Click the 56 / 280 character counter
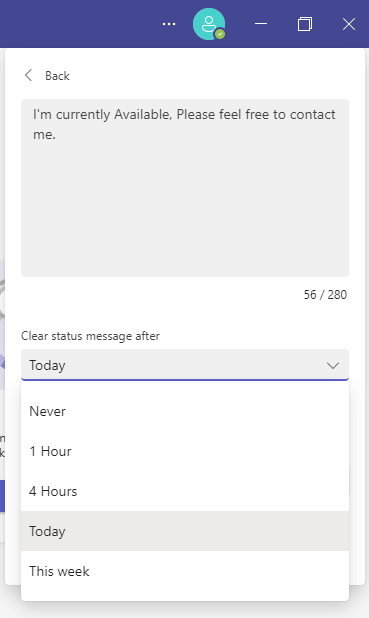369x618 pixels. [x=325, y=295]
